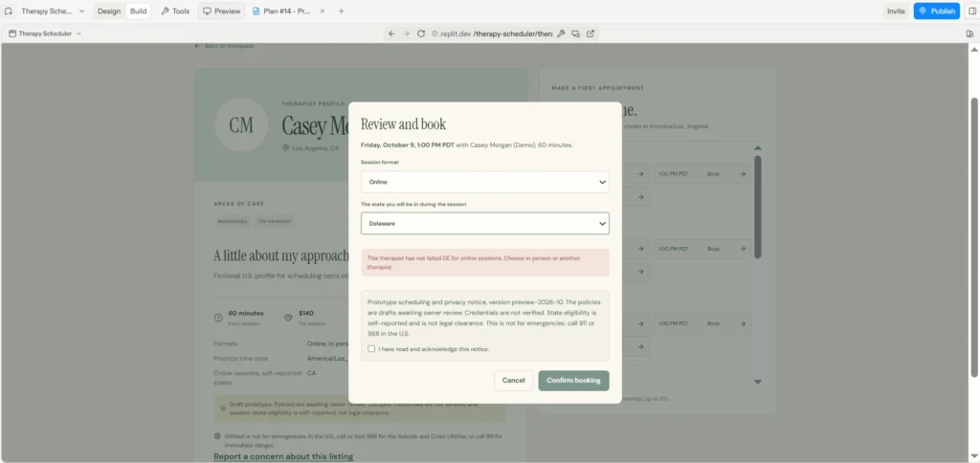This screenshot has width=980, height=463.
Task: Check the acknowledge notice checkbox
Action: [x=371, y=348]
